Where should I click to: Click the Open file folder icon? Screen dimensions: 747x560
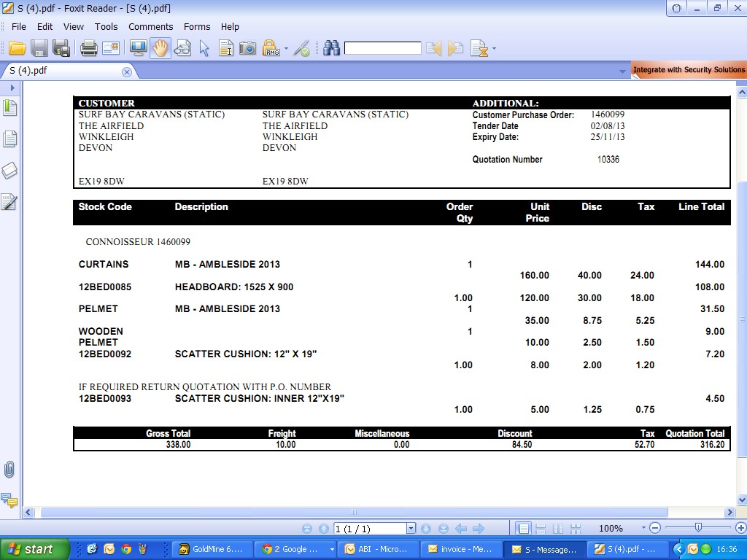tap(17, 49)
